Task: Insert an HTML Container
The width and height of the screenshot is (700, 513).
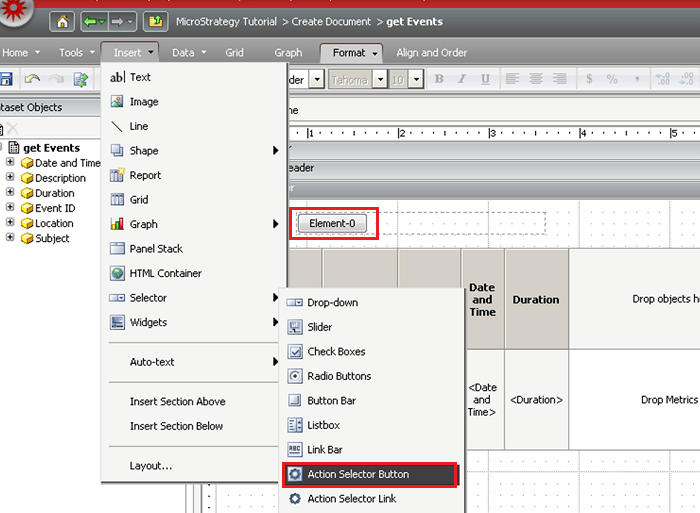Action: [193, 273]
